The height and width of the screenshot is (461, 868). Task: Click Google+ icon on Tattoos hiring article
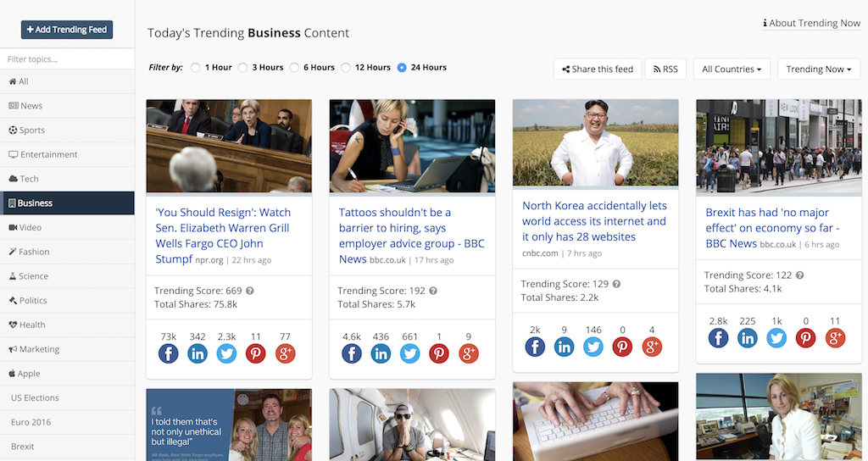tap(468, 353)
